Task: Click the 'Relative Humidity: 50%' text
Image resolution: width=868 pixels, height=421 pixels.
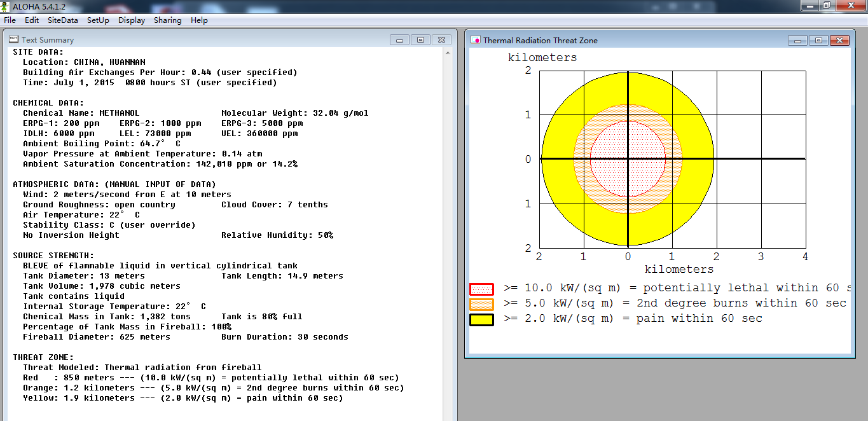Action: point(277,235)
